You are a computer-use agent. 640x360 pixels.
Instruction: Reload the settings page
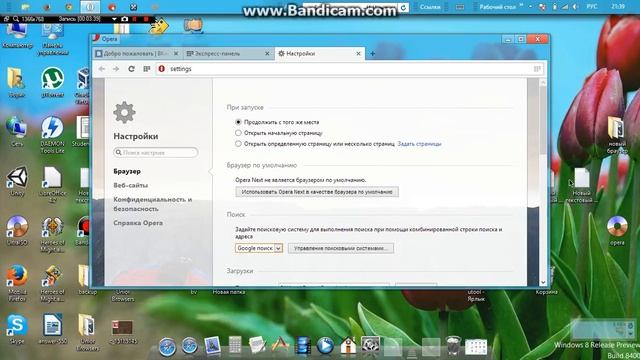131,69
